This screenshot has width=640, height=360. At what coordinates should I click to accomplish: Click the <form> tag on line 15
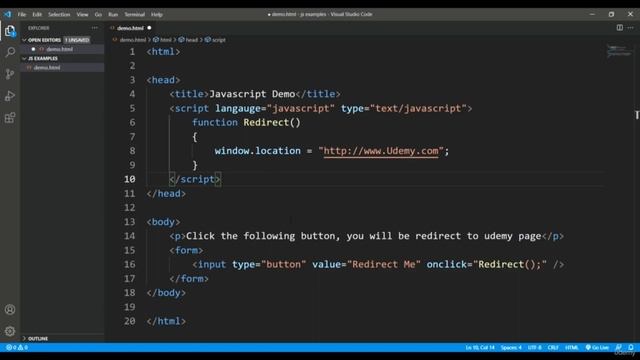tap(186, 250)
